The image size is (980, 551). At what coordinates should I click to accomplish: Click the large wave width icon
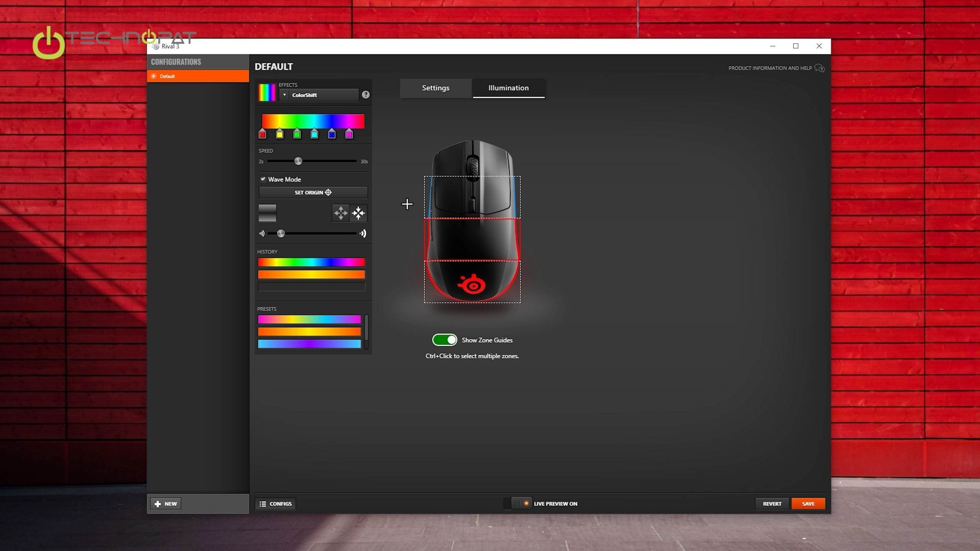pyautogui.click(x=363, y=233)
